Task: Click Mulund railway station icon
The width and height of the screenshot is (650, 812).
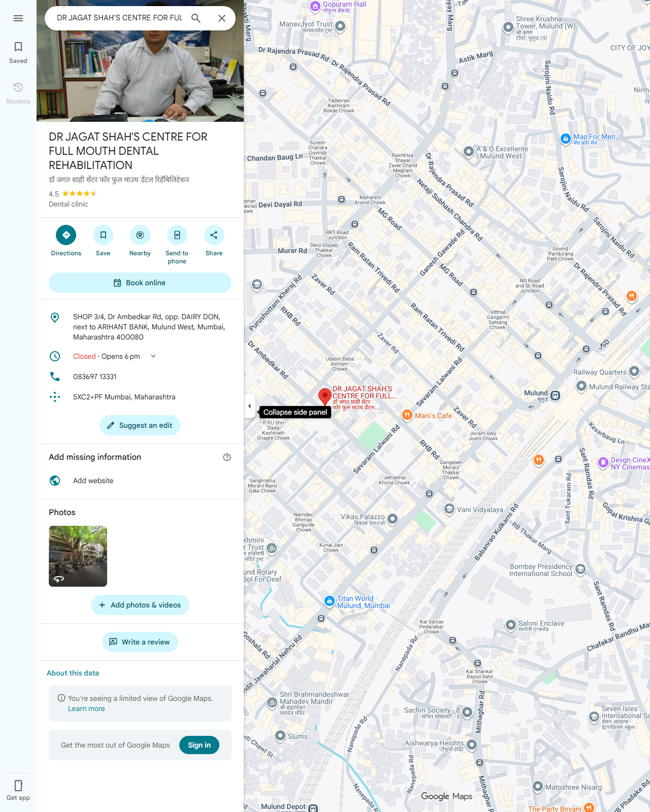Action: click(x=556, y=396)
